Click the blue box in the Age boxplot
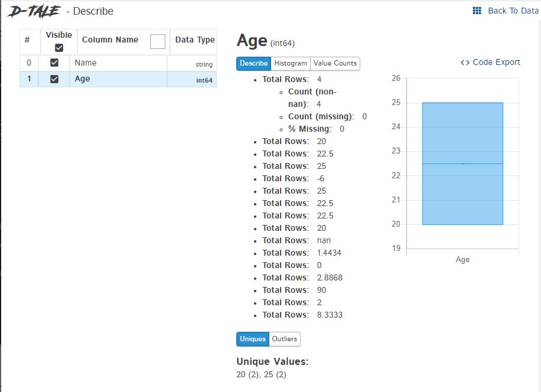Screen dimensions: 541x392 [x=462, y=162]
